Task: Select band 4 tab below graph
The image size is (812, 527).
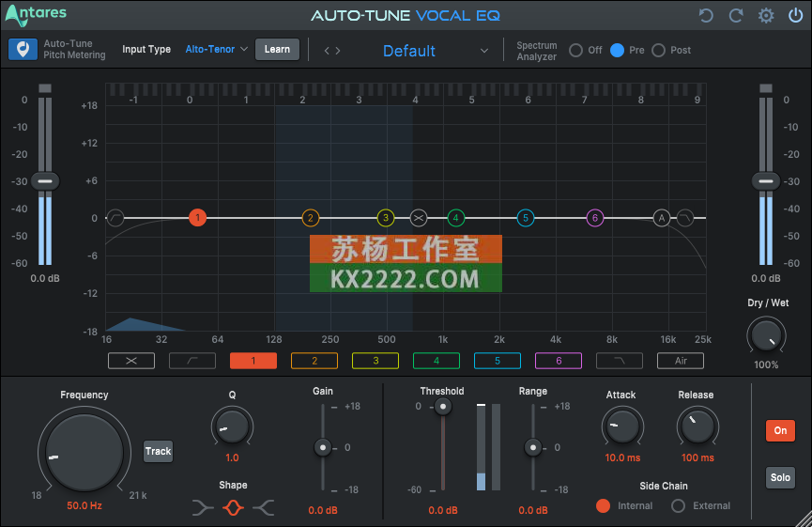Action: coord(436,361)
